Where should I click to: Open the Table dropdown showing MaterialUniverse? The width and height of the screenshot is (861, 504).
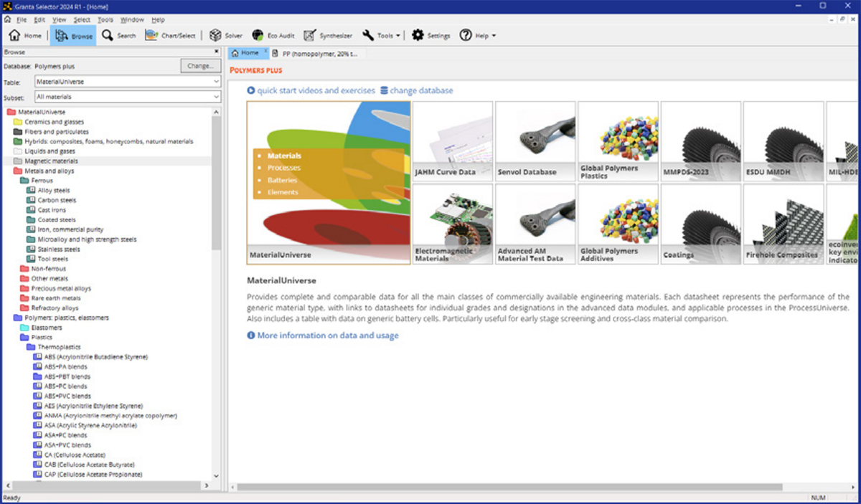pos(216,81)
